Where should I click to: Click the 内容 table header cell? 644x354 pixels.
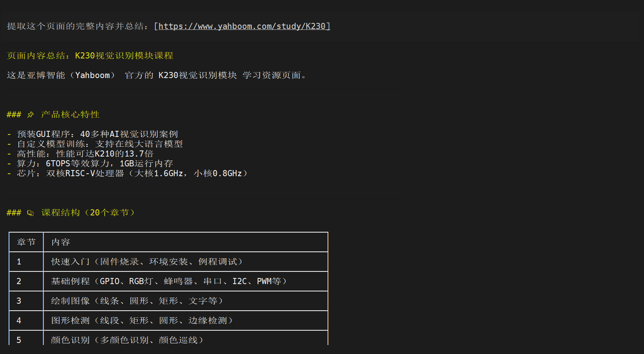pyautogui.click(x=186, y=242)
